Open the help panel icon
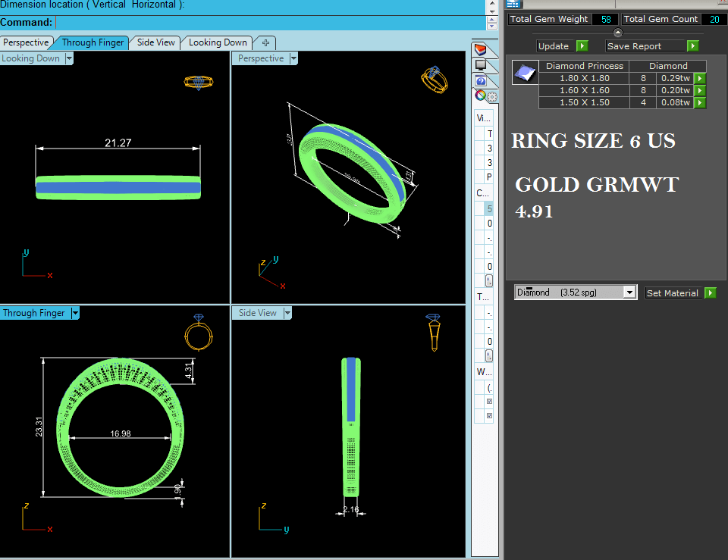The width and height of the screenshot is (728, 560). (x=480, y=80)
